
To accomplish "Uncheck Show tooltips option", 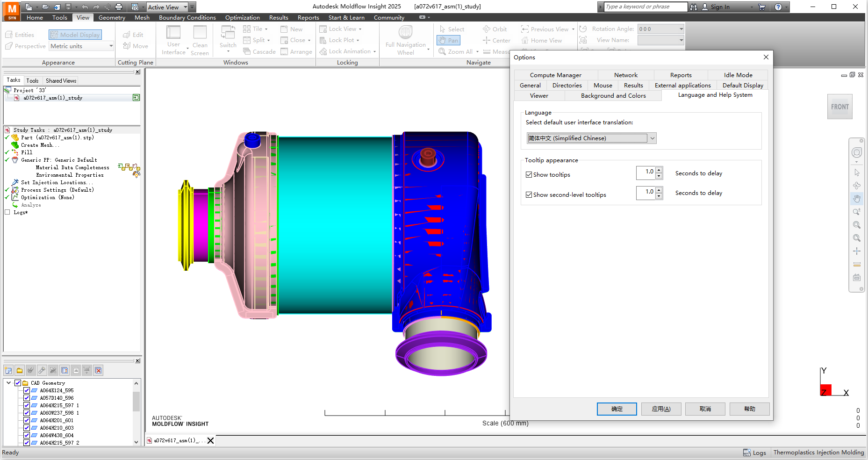I will point(529,174).
